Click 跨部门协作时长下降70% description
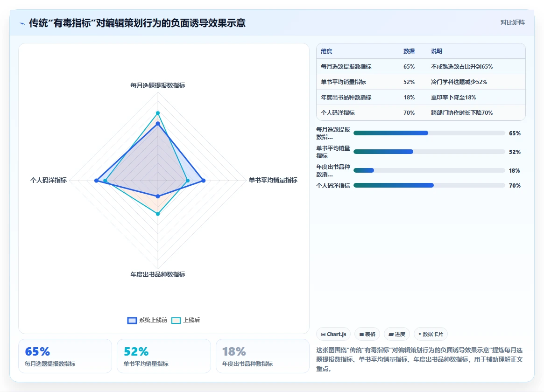 [462, 113]
